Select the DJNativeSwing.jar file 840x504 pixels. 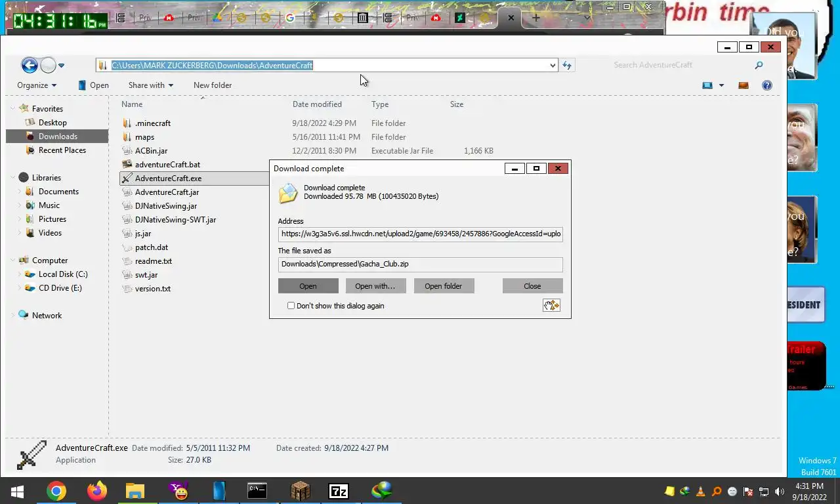[165, 206]
